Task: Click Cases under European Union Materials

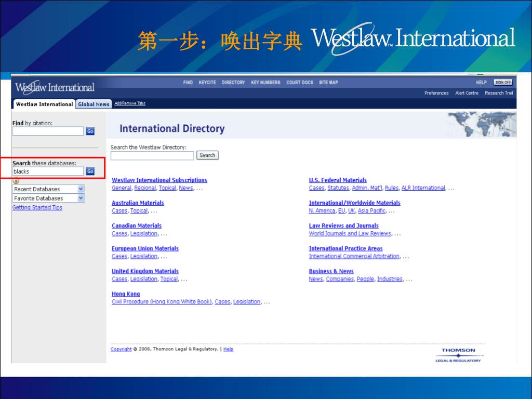Action: [x=119, y=256]
